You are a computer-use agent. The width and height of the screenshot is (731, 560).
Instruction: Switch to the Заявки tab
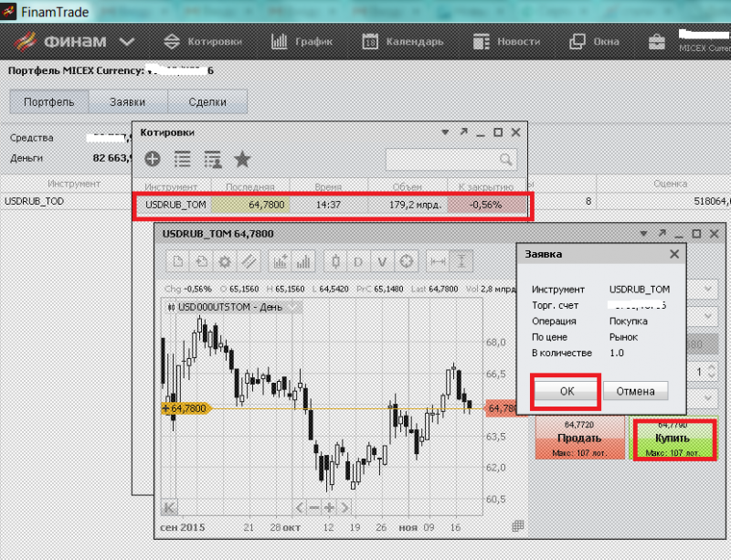[128, 101]
